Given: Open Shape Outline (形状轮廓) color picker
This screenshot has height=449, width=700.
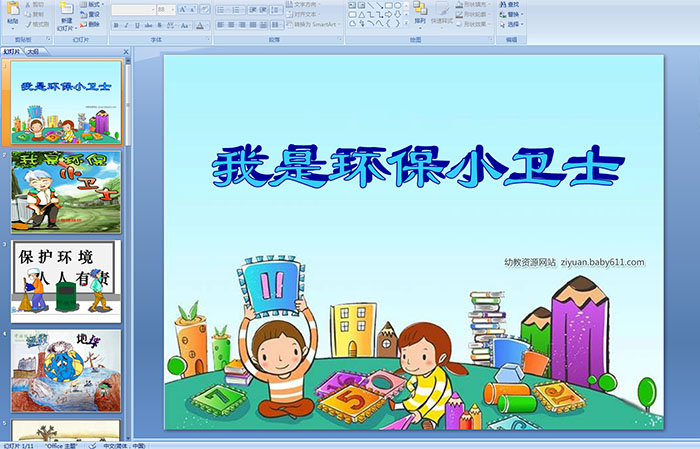Looking at the screenshot, I should click(x=474, y=14).
